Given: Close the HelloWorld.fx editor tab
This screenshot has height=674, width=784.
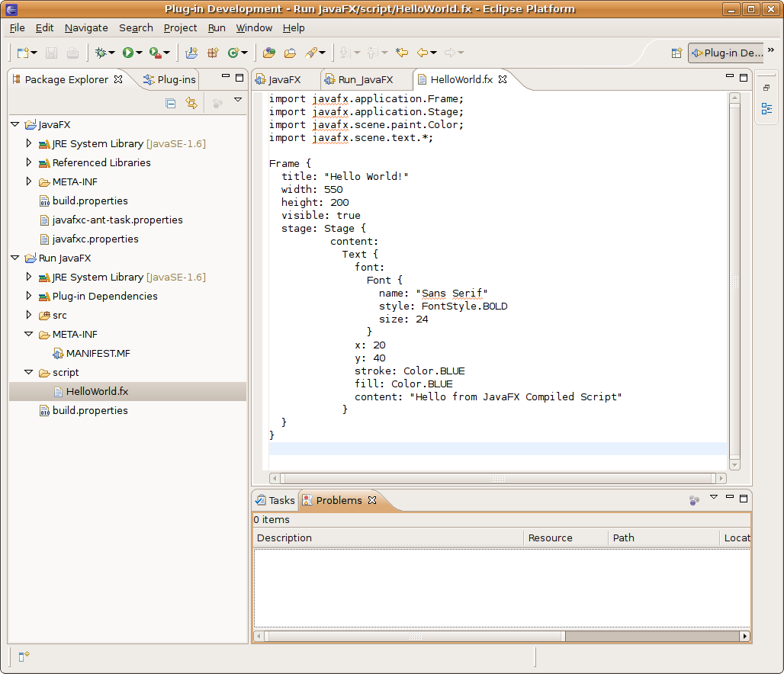Looking at the screenshot, I should [x=503, y=79].
